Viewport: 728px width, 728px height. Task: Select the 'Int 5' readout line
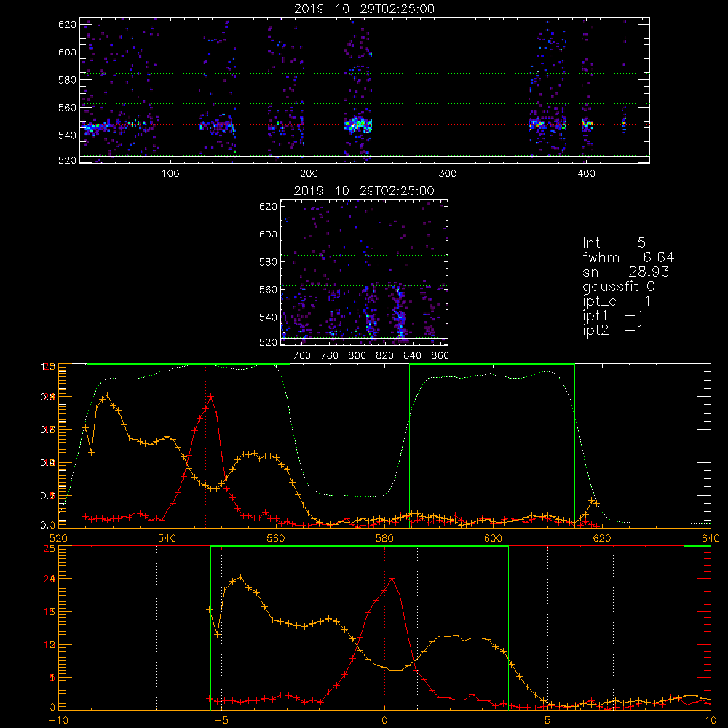click(x=614, y=243)
